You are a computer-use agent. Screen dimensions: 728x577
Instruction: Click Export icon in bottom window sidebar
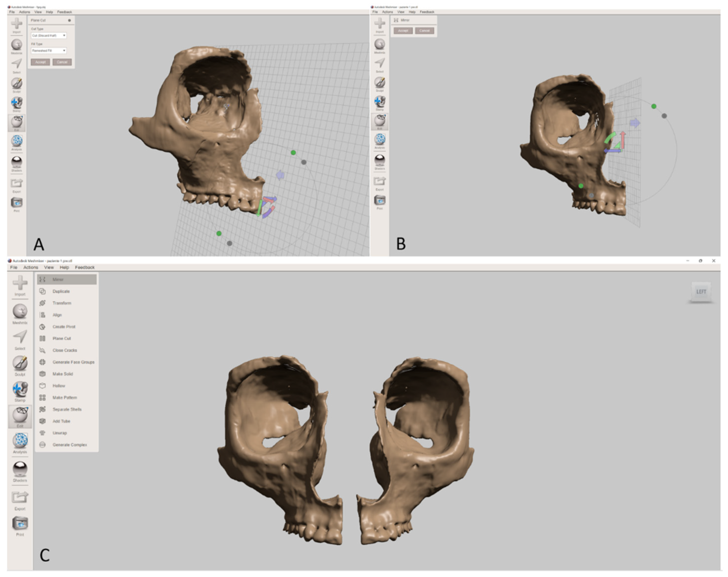point(20,497)
